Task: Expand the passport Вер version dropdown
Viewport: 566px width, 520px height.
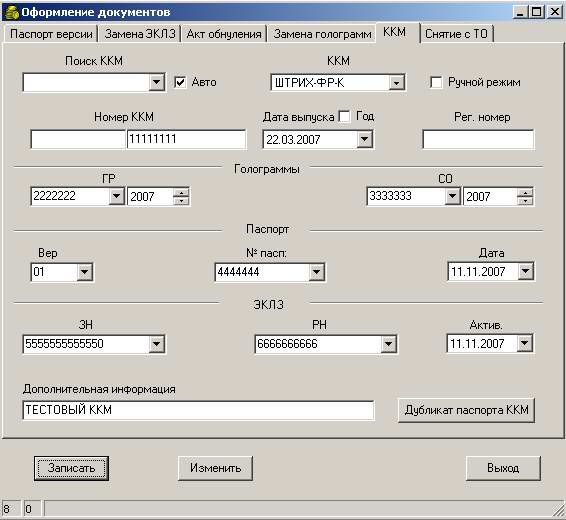Action: pos(84,272)
